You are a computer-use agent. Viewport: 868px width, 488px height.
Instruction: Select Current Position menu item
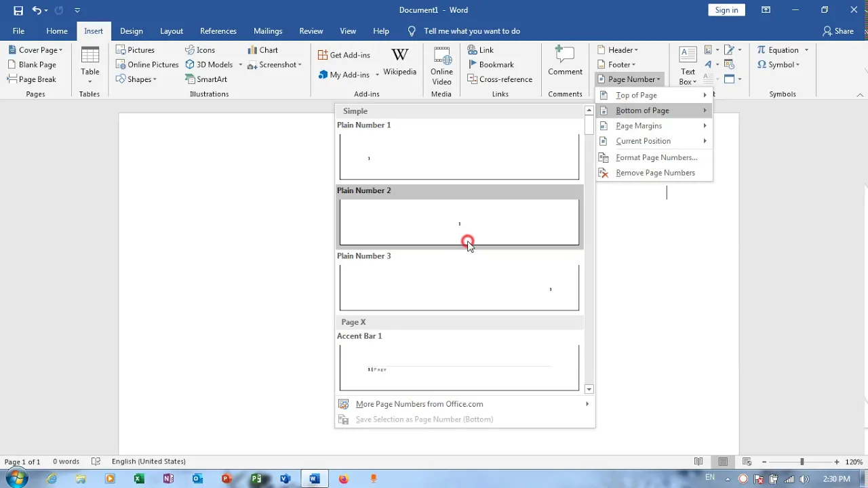coord(654,141)
